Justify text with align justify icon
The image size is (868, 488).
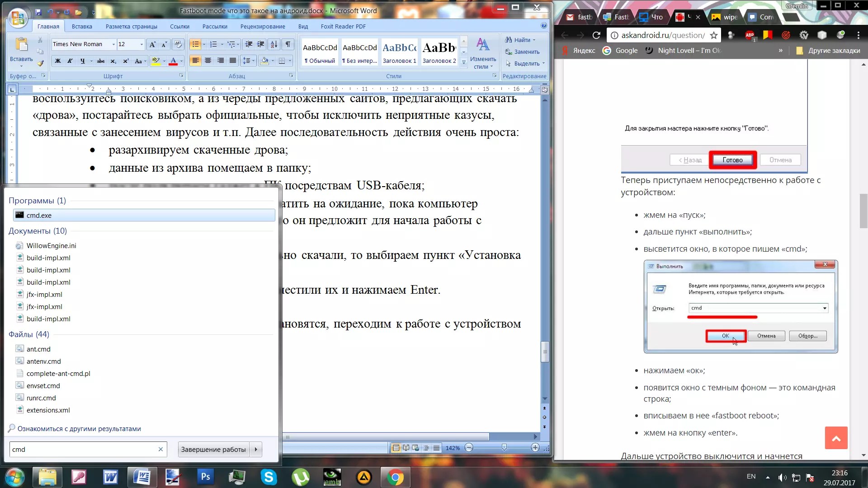coord(232,61)
